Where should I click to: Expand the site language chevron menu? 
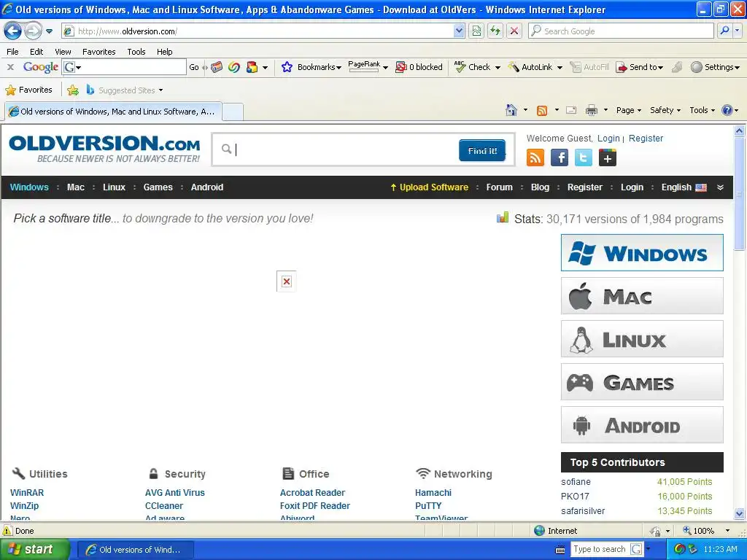coord(720,187)
